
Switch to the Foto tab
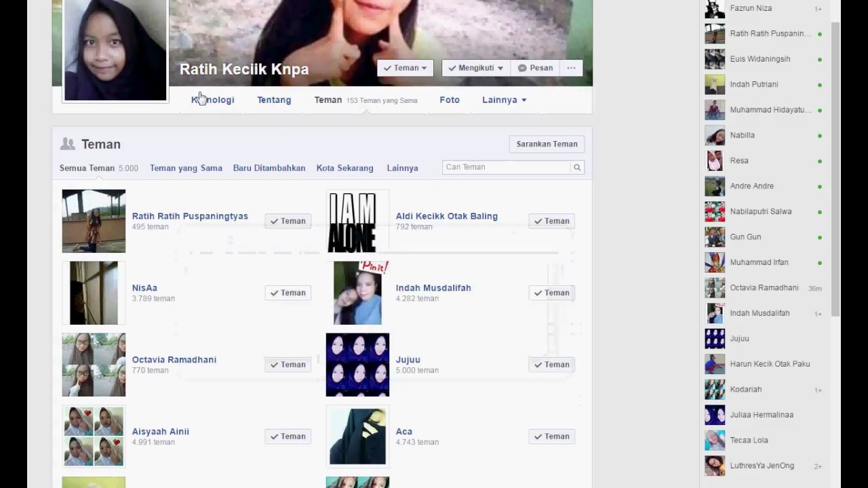[450, 100]
